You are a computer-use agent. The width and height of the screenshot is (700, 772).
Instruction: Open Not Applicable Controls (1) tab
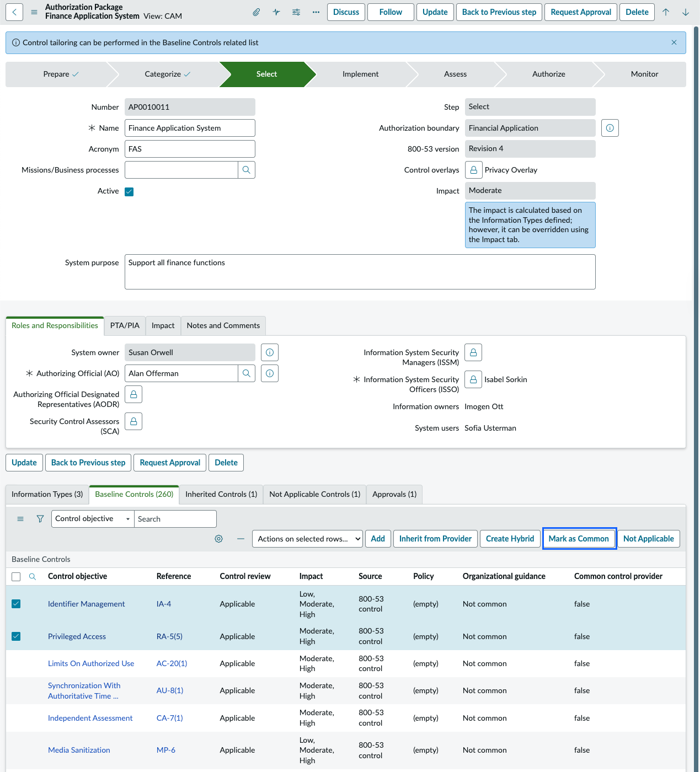click(x=314, y=494)
